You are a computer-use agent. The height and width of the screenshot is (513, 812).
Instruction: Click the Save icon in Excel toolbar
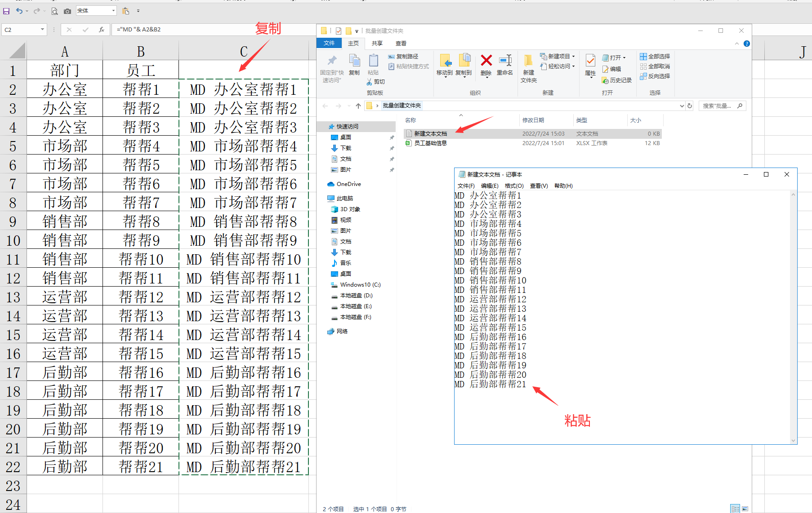(x=6, y=11)
